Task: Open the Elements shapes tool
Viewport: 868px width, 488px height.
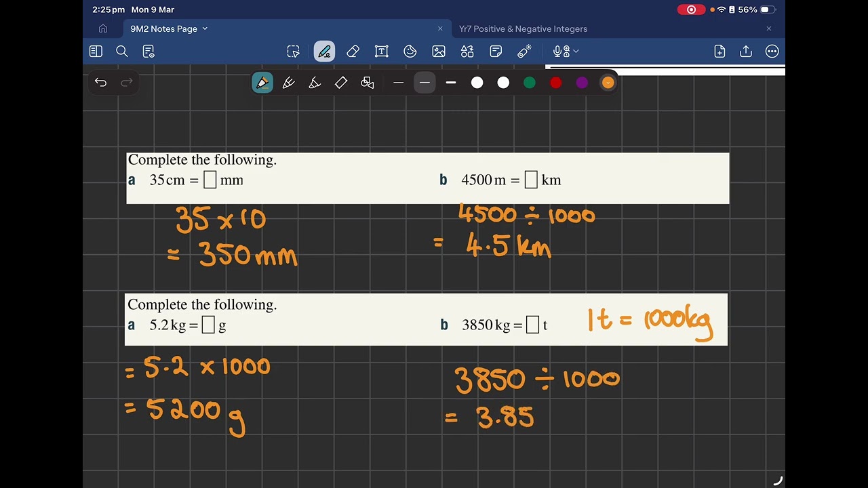Action: tap(467, 52)
